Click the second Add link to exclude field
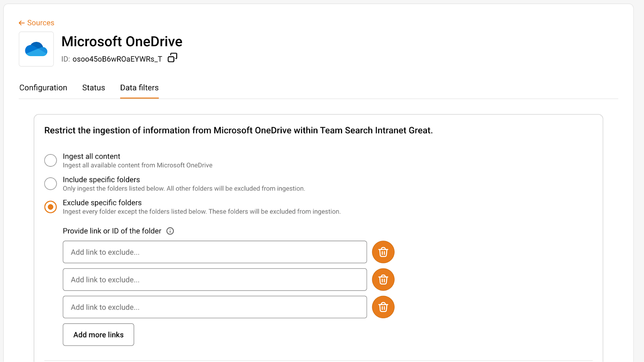 215,280
